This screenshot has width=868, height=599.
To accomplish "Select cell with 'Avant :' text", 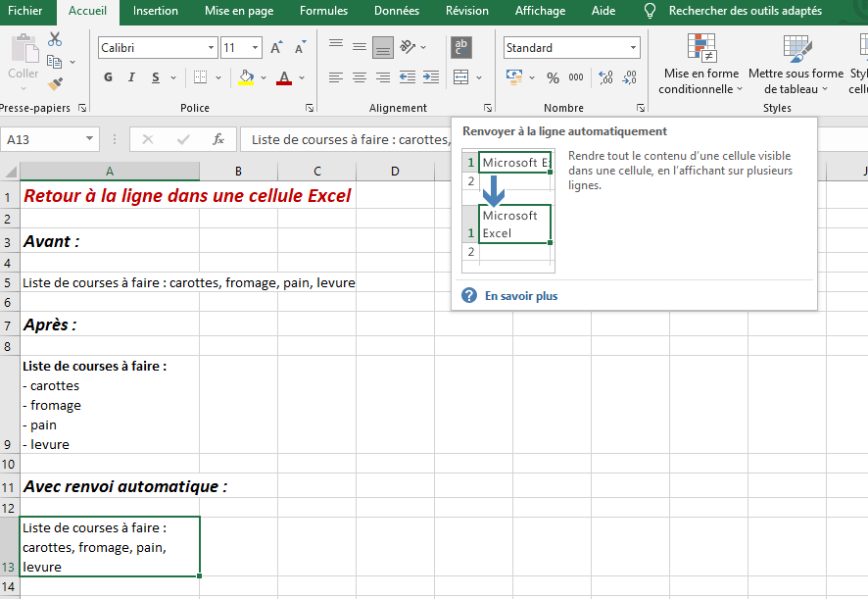I will point(110,241).
